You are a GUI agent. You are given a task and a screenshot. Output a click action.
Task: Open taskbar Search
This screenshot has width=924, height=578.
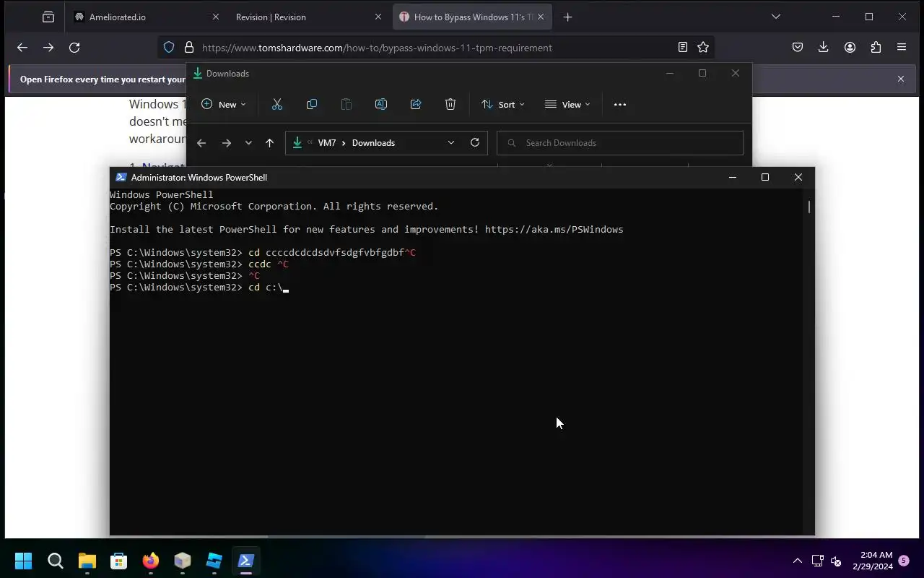[56, 561]
